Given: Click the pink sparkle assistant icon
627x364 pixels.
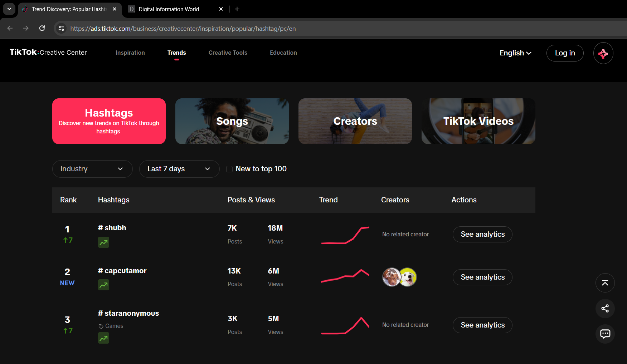Looking at the screenshot, I should click(x=603, y=53).
